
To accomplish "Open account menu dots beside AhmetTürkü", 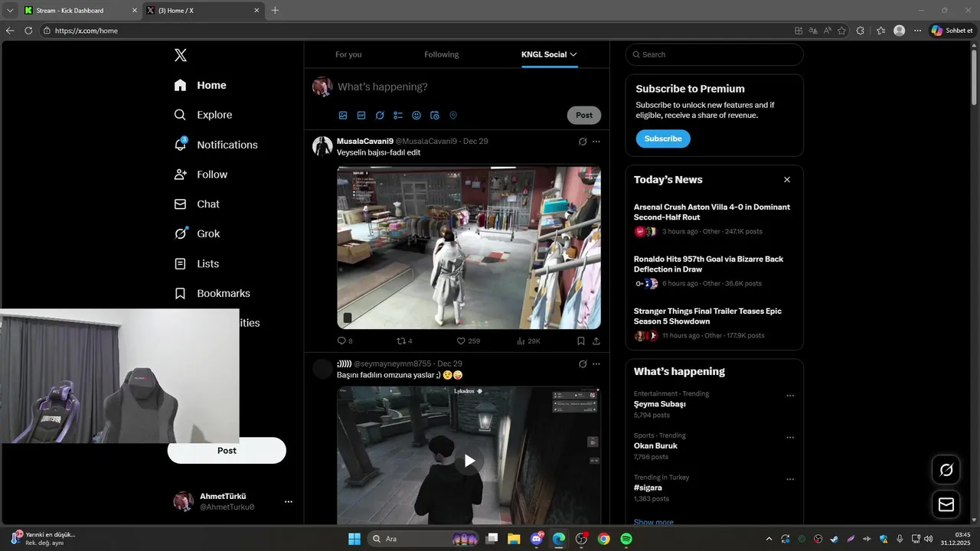I will [x=289, y=502].
